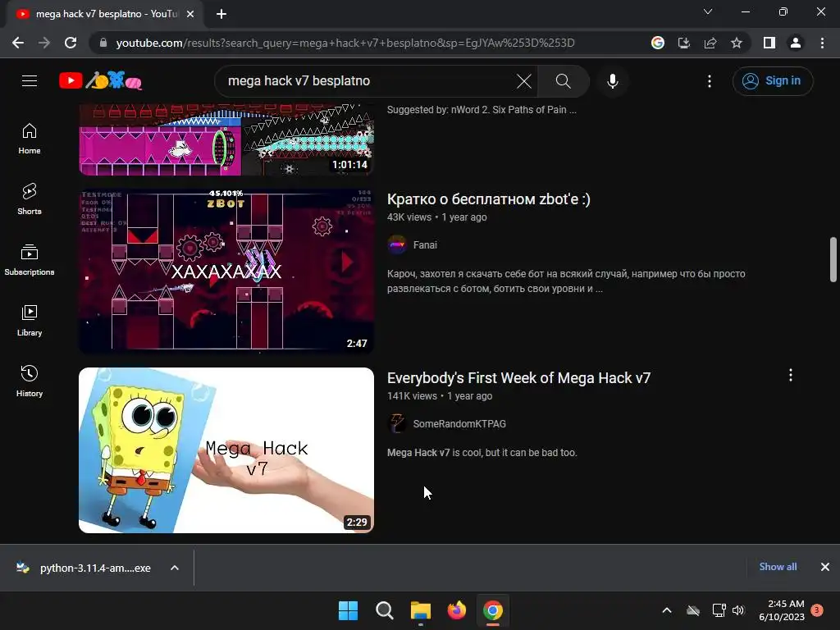Go to Home in the sidebar
Image resolution: width=840 pixels, height=630 pixels.
(30, 139)
